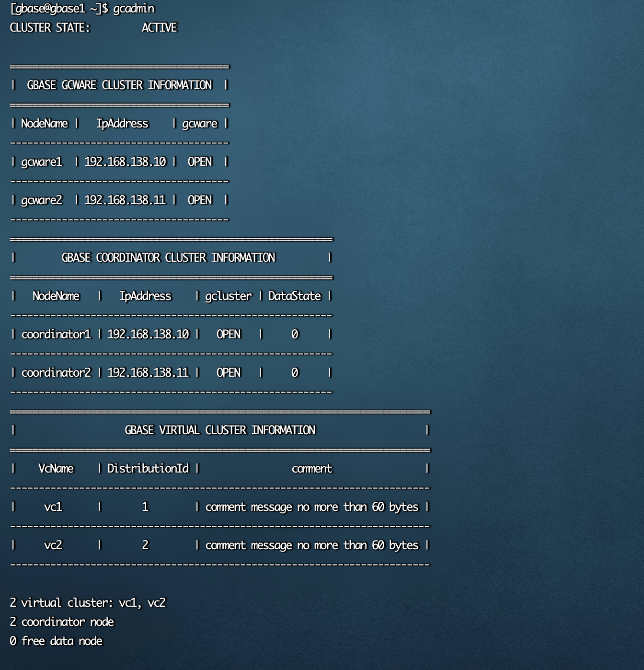This screenshot has width=644, height=670.
Task: Click "NodeName" header in the gcware table
Action: pyautogui.click(x=45, y=124)
